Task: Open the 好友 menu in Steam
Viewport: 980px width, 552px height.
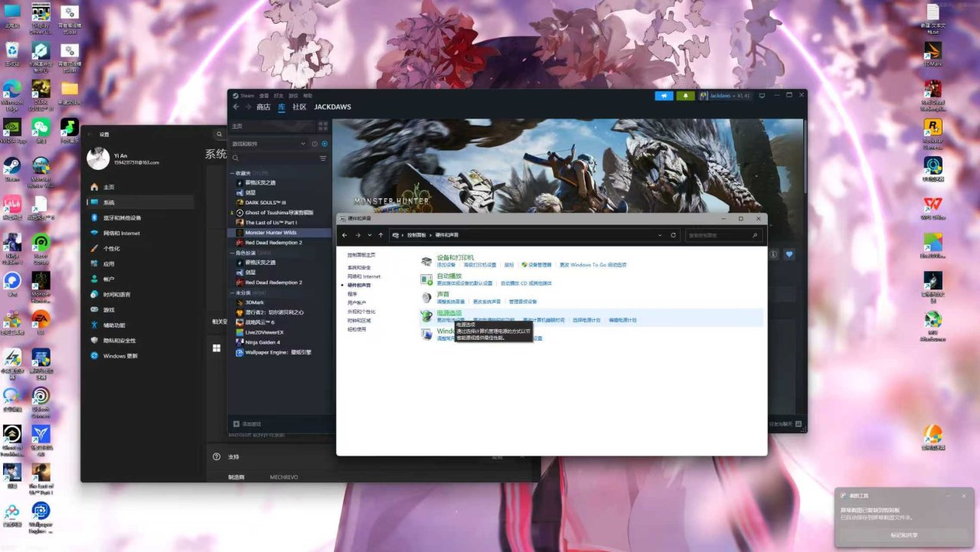Action: click(x=279, y=96)
